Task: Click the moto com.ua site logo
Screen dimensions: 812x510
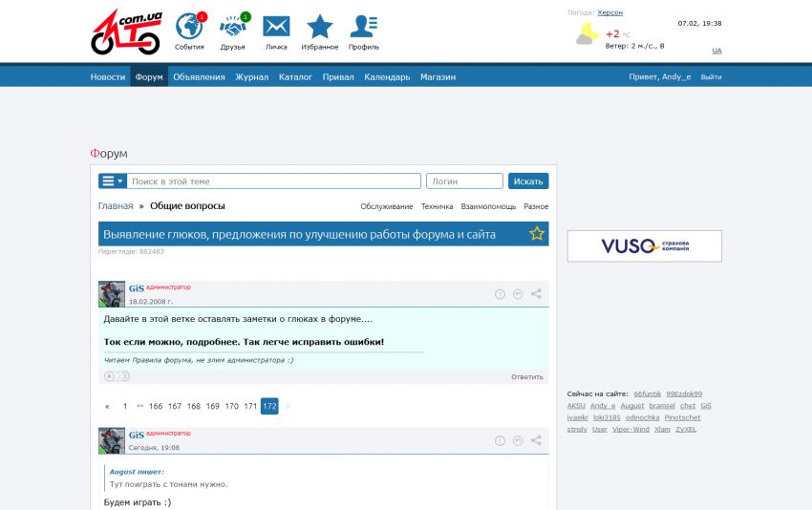Action: (125, 32)
